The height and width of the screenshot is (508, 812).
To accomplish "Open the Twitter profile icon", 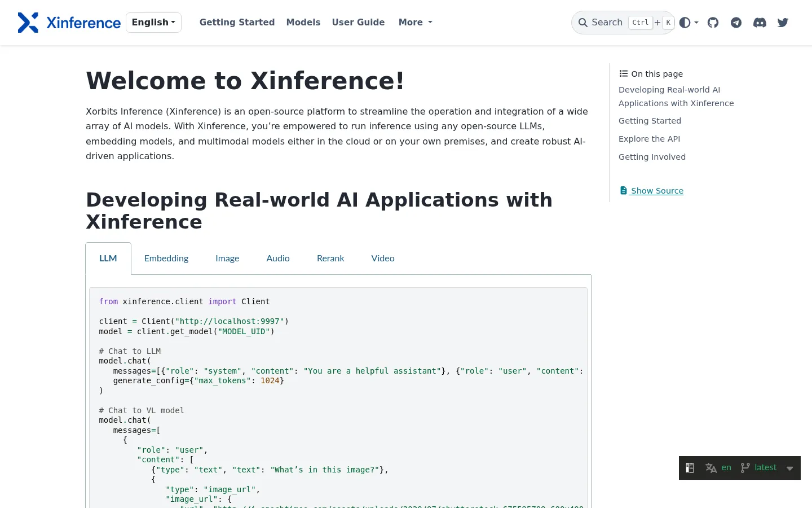I will click(783, 23).
